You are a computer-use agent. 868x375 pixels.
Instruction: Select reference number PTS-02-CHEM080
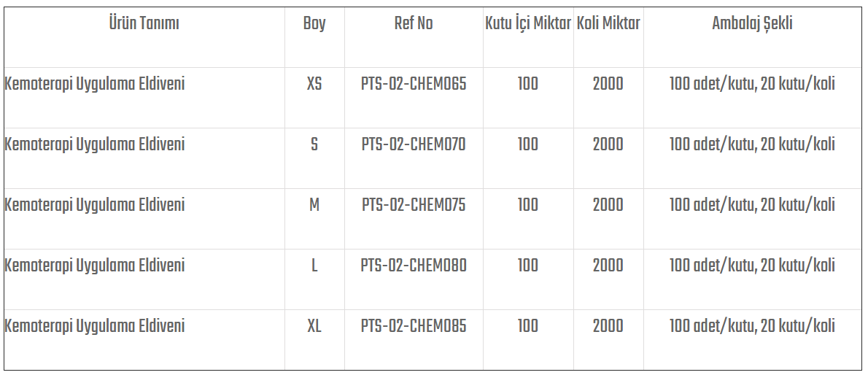coord(414,266)
